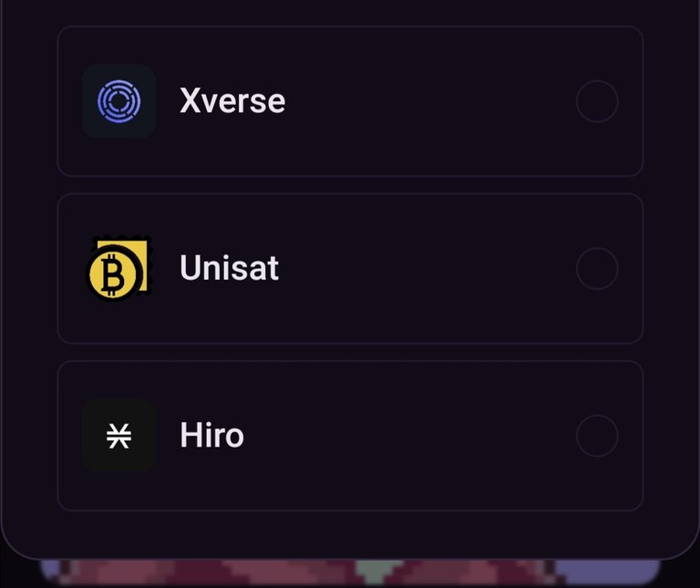The width and height of the screenshot is (700, 588).
Task: Choose the Hiro wallet option card
Action: 350,436
